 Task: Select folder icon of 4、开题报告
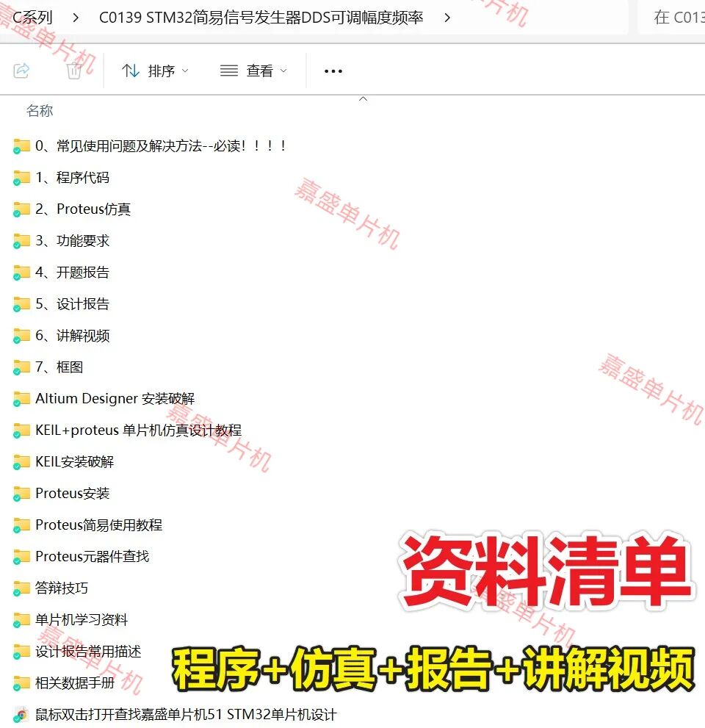click(21, 273)
